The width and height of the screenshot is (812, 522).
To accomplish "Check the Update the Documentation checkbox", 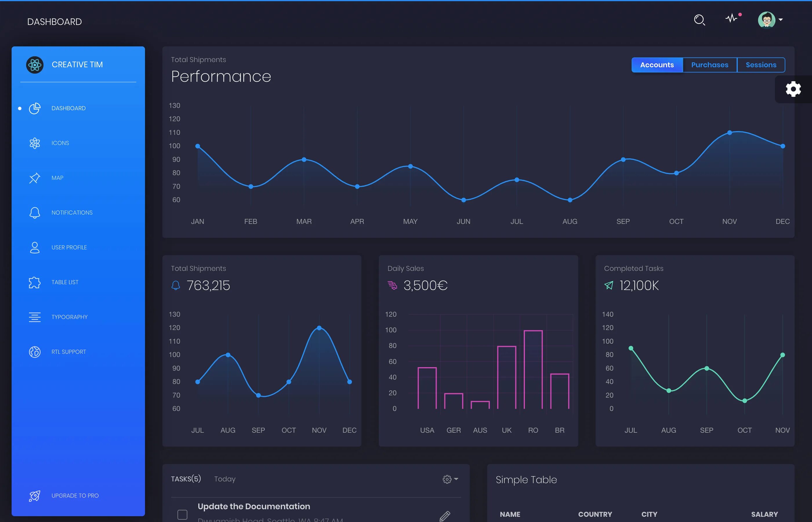I will pos(182,514).
